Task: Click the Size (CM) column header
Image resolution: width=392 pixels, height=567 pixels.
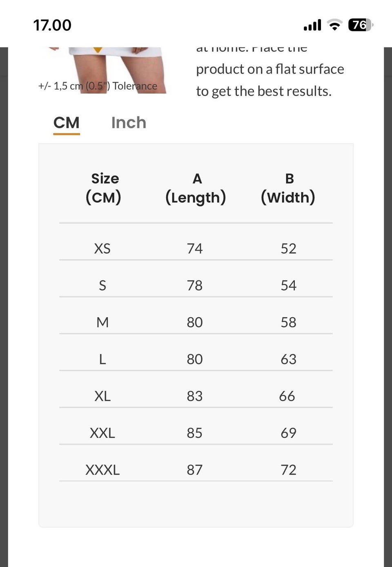Action: [104, 188]
